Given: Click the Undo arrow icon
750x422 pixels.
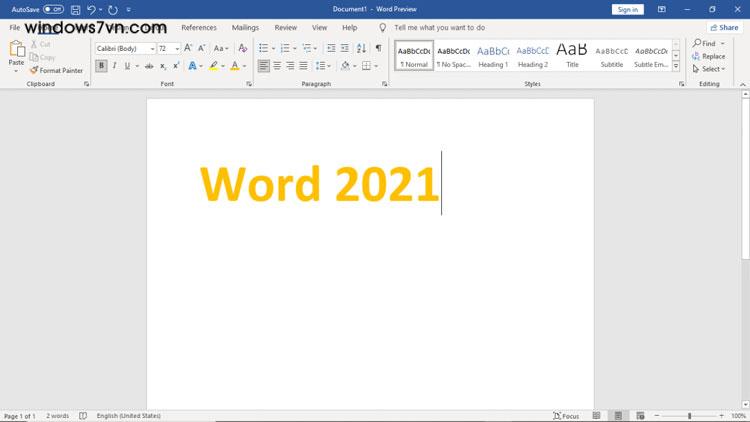Looking at the screenshot, I should (91, 9).
